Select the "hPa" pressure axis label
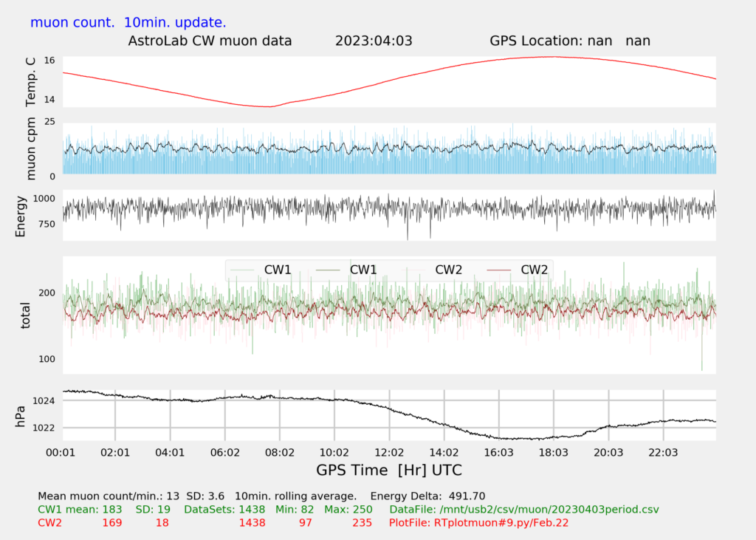The width and height of the screenshot is (756, 540). 21,415
